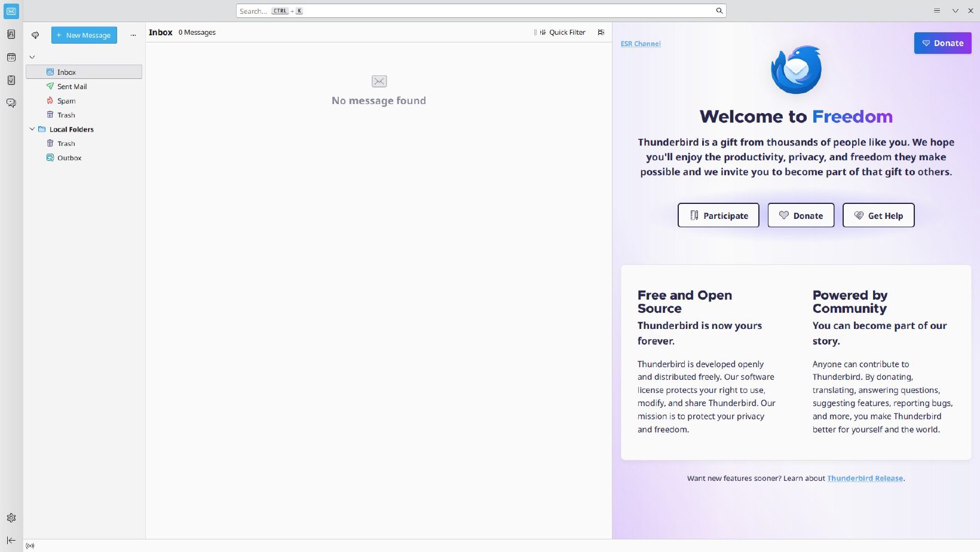Viewport: 980px width, 552px height.
Task: Open folder pane options ellipsis
Action: coord(133,35)
